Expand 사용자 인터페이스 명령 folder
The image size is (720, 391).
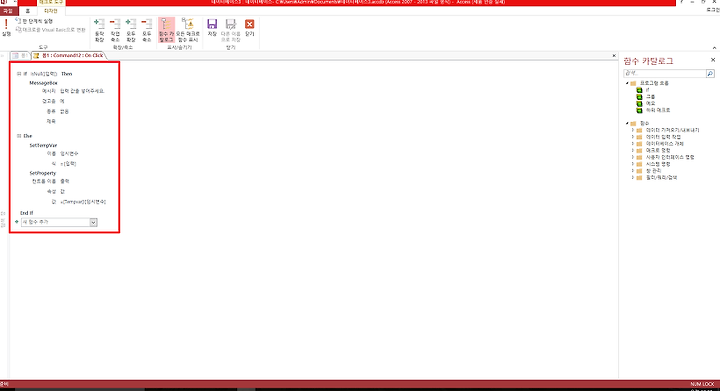point(633,157)
